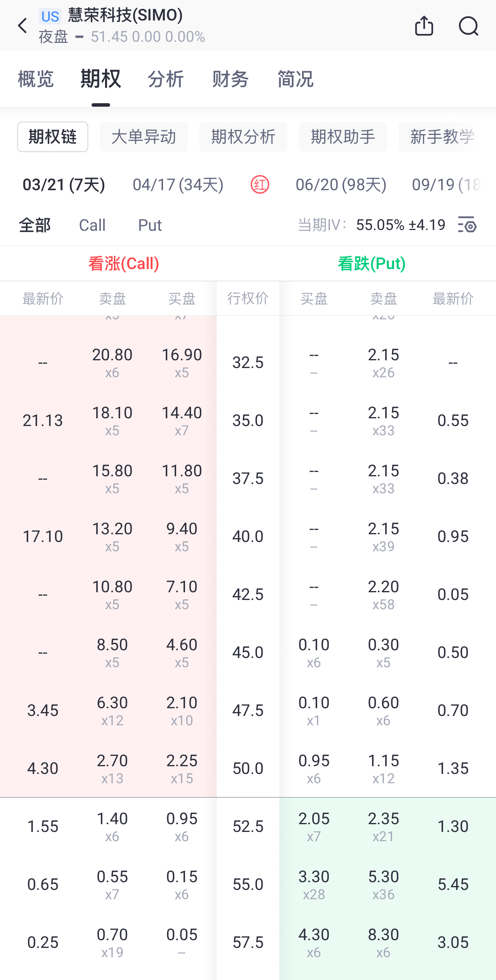Tap the back arrow icon

(x=23, y=26)
